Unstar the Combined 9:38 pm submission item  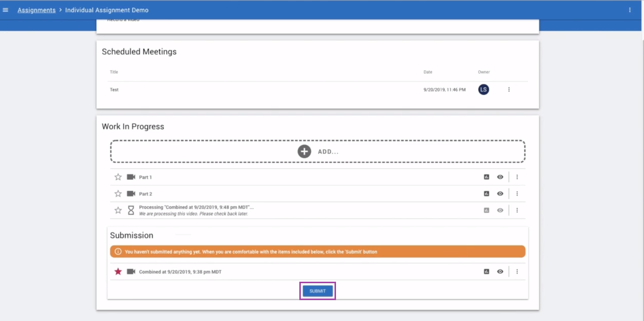118,271
